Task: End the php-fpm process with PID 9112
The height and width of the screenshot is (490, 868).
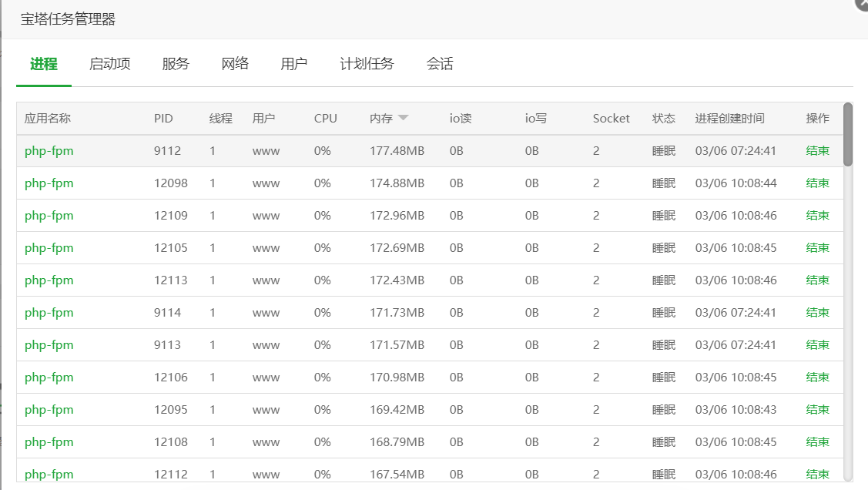Action: [817, 151]
